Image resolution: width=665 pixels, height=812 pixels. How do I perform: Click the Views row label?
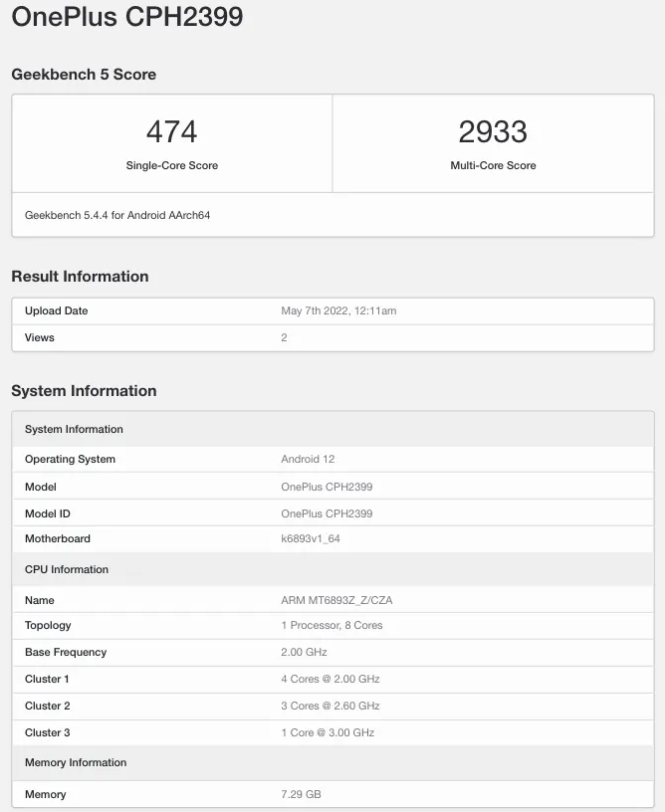tap(40, 338)
